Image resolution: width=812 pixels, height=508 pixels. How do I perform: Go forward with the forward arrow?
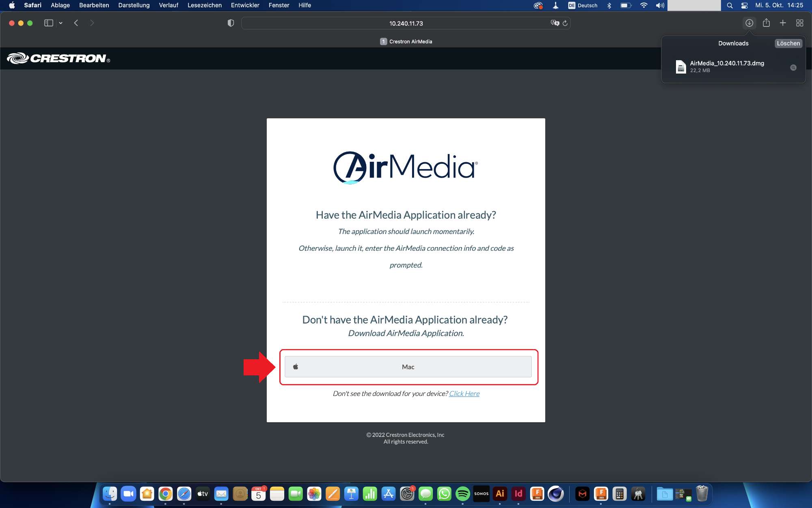92,23
